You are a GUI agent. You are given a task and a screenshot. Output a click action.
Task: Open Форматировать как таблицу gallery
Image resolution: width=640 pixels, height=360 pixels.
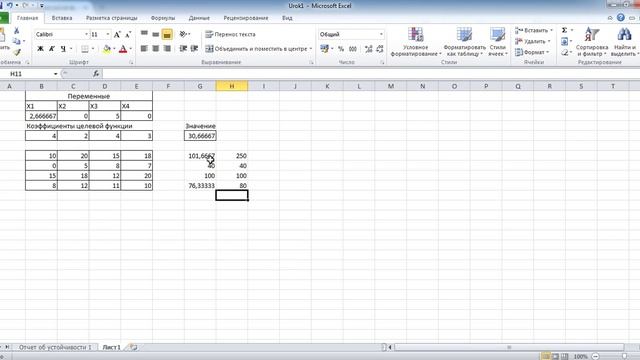coord(464,42)
